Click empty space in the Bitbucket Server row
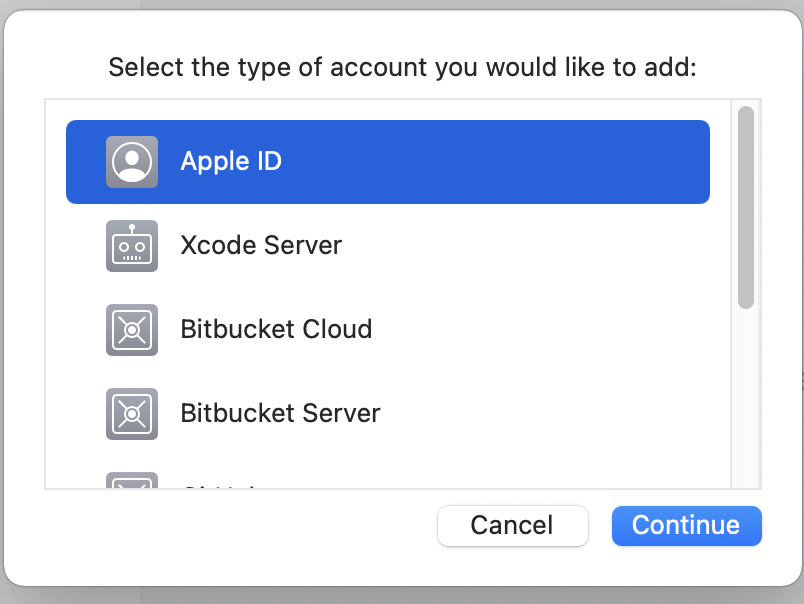The height and width of the screenshot is (604, 804). pyautogui.click(x=544, y=414)
